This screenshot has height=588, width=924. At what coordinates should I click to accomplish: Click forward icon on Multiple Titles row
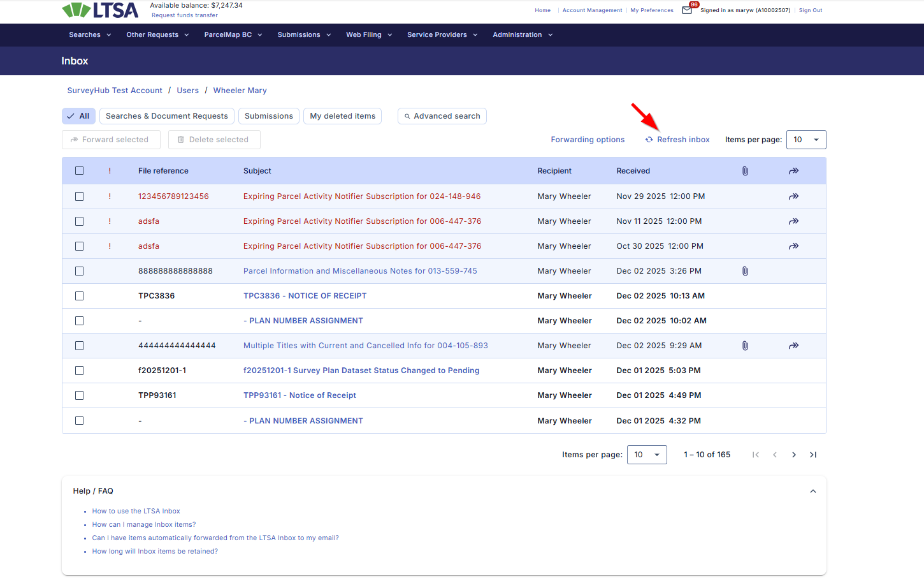[793, 346]
